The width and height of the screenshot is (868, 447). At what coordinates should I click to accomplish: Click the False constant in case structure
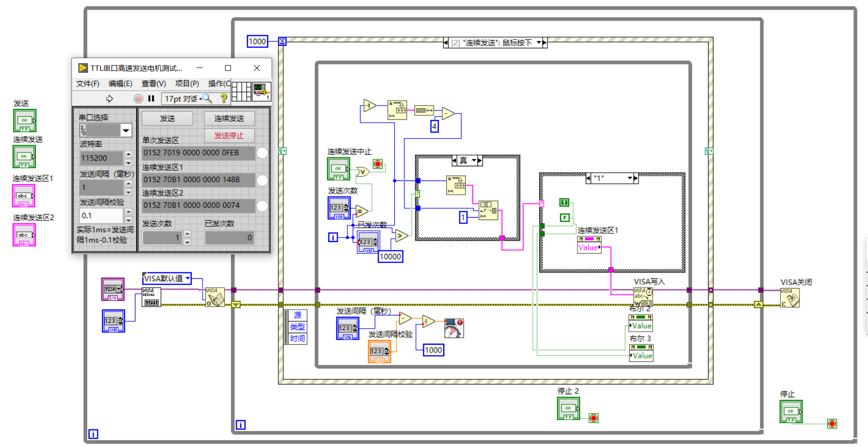pos(564,218)
